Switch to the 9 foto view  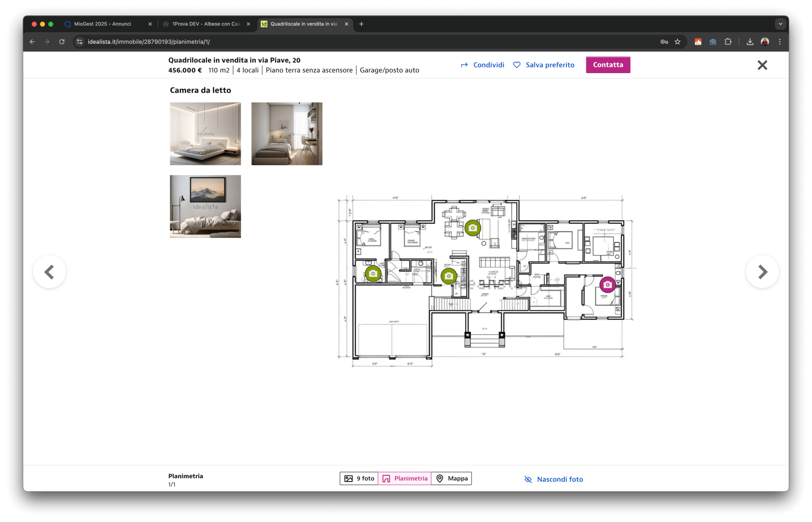tap(359, 478)
